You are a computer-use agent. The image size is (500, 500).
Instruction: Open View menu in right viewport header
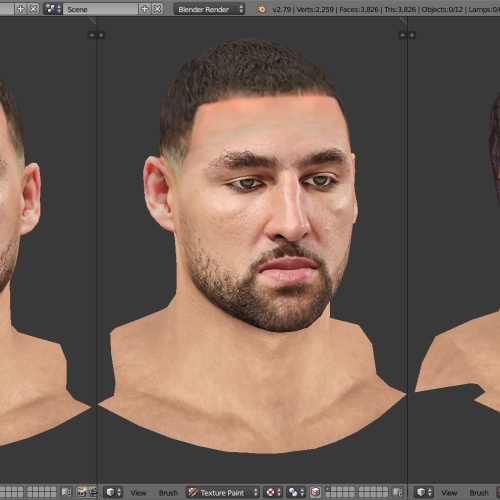coord(449,492)
